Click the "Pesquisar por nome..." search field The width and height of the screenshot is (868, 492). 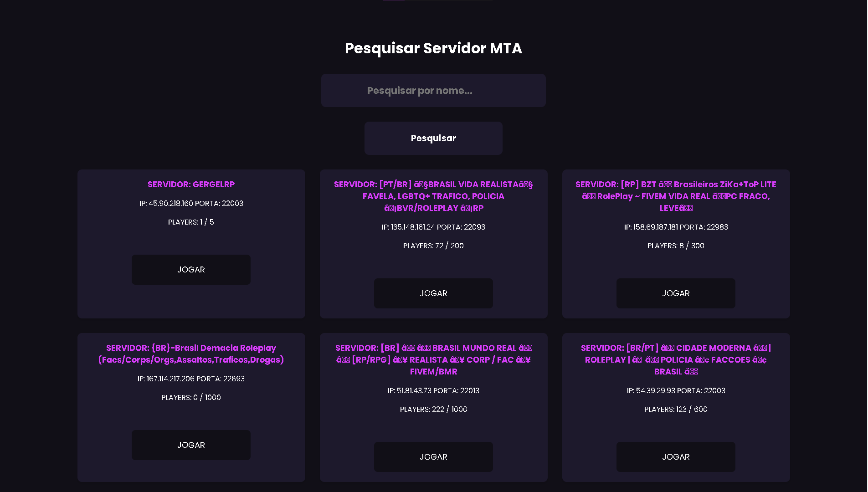point(433,90)
